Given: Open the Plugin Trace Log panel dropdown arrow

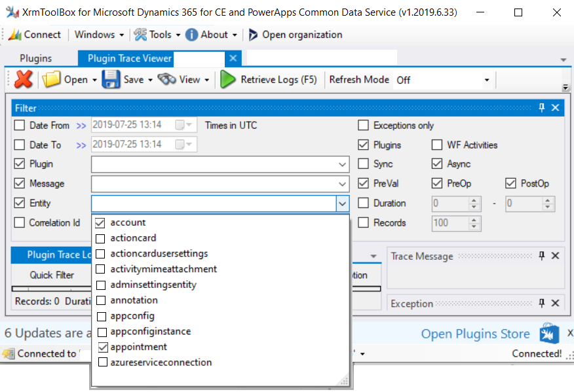Looking at the screenshot, I should pyautogui.click(x=373, y=256).
